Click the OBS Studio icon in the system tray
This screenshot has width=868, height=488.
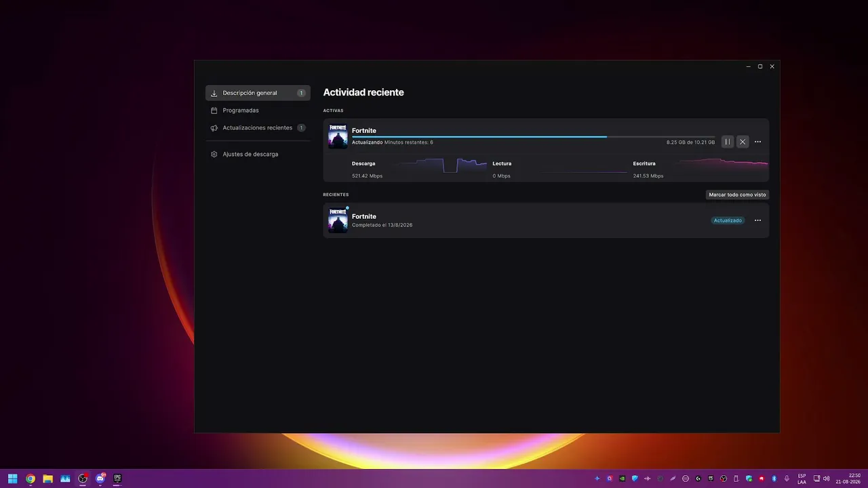click(x=724, y=479)
